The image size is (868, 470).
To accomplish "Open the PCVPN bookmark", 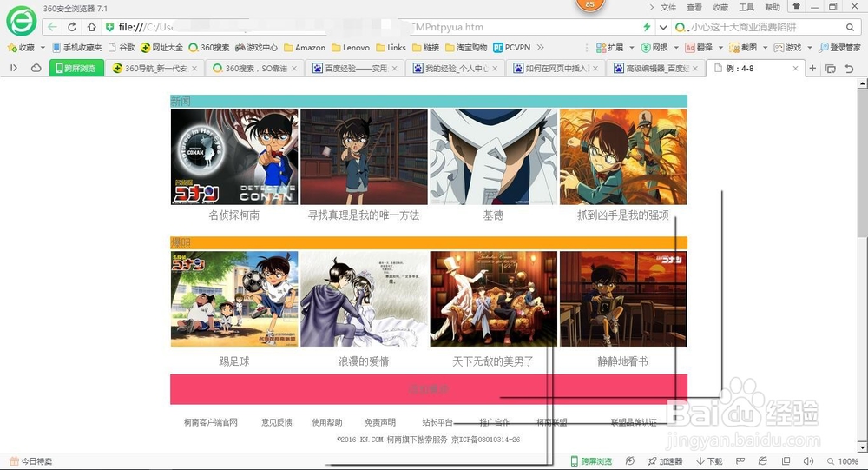I will tap(512, 48).
